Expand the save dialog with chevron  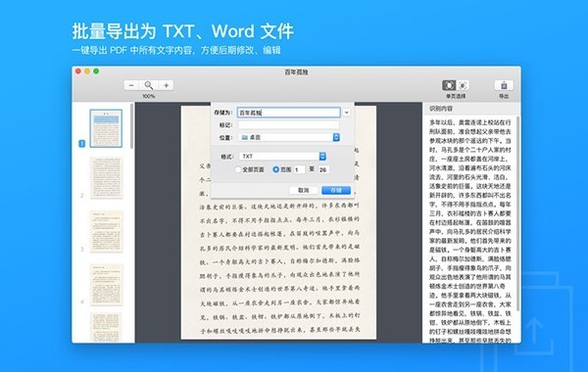[x=347, y=113]
